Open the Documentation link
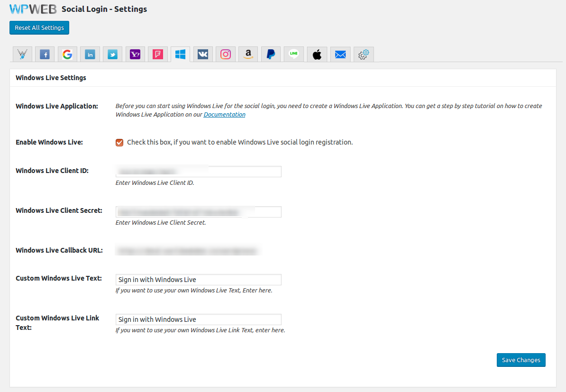The image size is (566, 392). pos(224,115)
